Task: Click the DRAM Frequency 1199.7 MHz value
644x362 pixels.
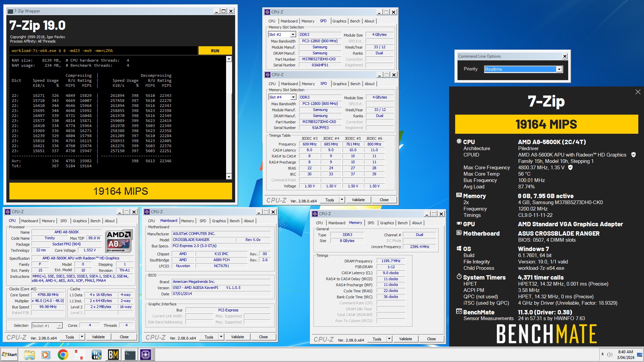Action: pyautogui.click(x=391, y=261)
